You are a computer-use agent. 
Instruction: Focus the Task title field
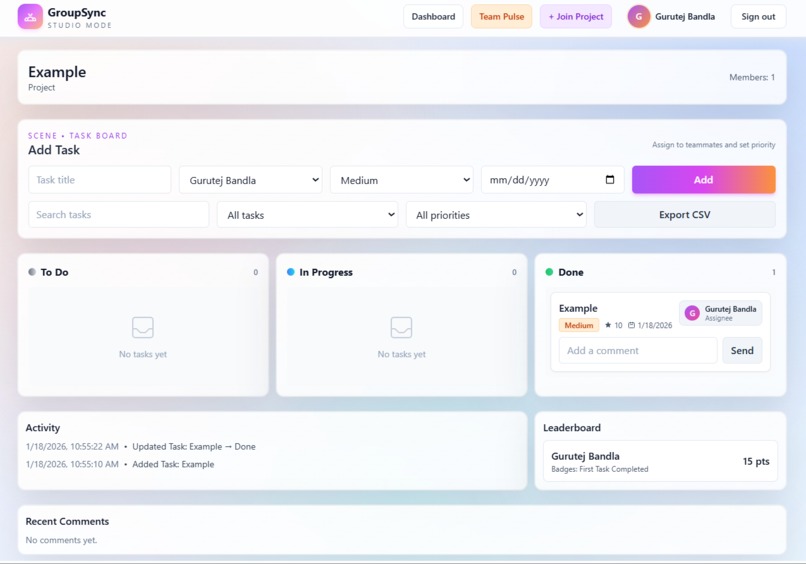[x=100, y=180]
